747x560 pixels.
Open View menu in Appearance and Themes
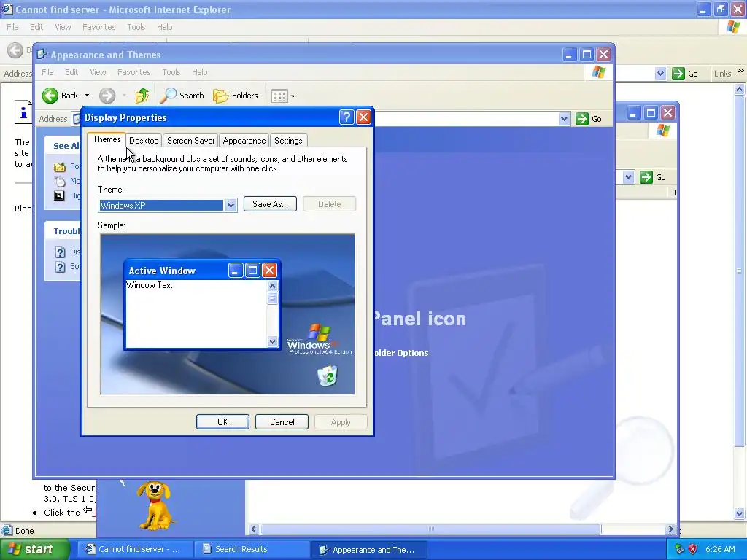tap(98, 72)
